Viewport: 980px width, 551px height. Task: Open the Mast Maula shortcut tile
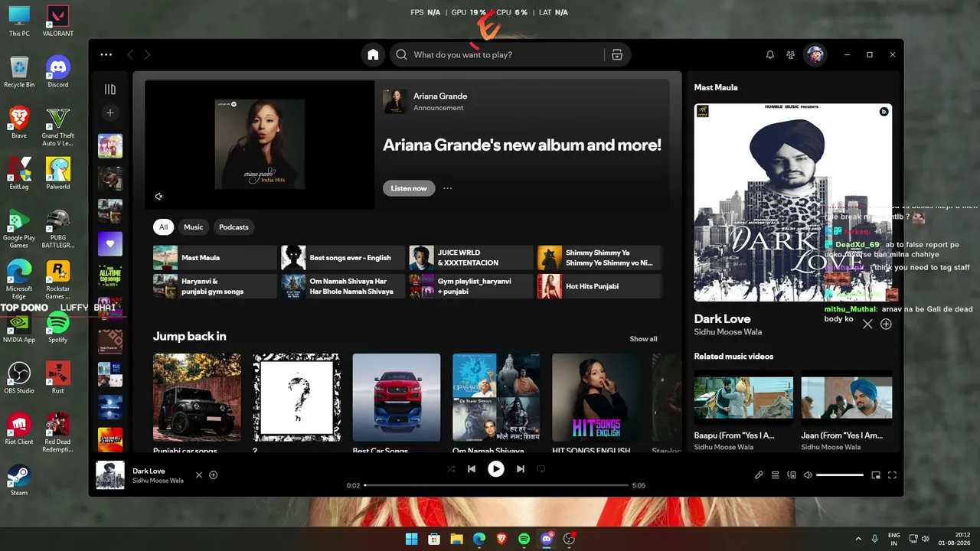coord(215,258)
